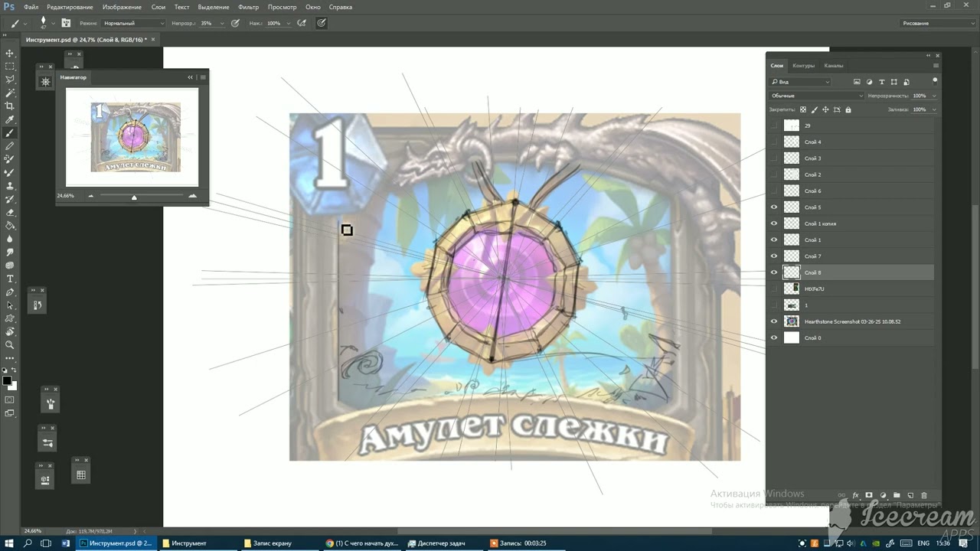Select the Clone Stamp tool

click(10, 186)
